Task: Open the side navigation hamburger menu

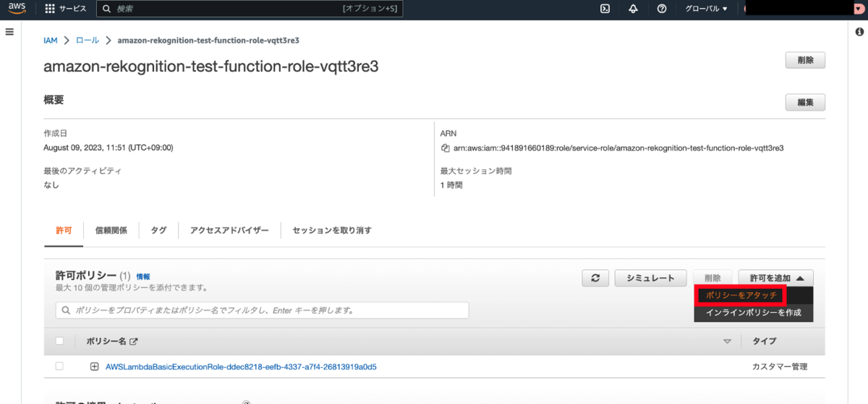Action: click(x=10, y=33)
